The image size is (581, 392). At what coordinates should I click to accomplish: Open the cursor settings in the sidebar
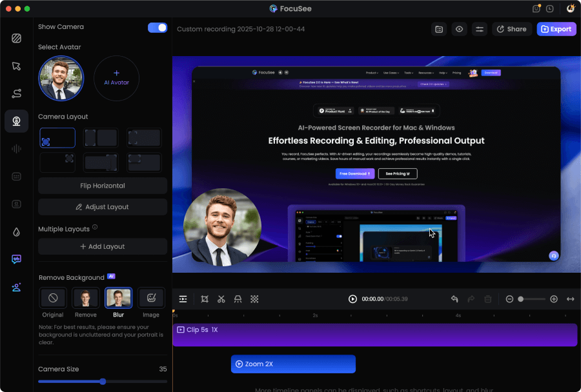16,66
